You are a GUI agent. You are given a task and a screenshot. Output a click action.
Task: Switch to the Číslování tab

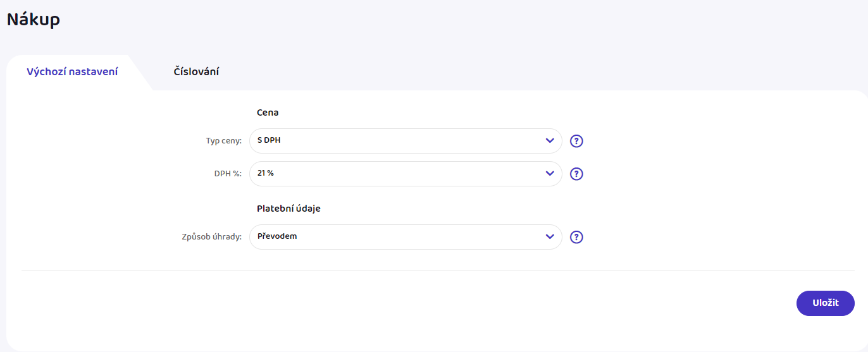click(196, 72)
